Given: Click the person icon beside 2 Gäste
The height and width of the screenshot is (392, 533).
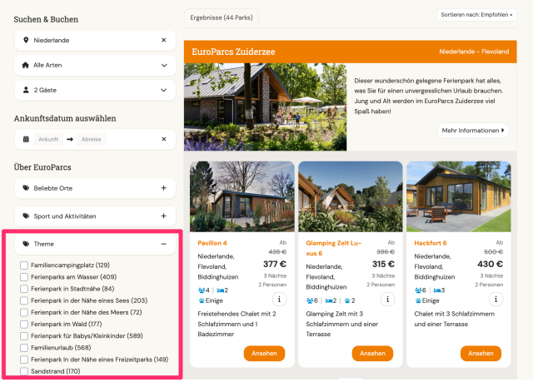Looking at the screenshot, I should (26, 90).
